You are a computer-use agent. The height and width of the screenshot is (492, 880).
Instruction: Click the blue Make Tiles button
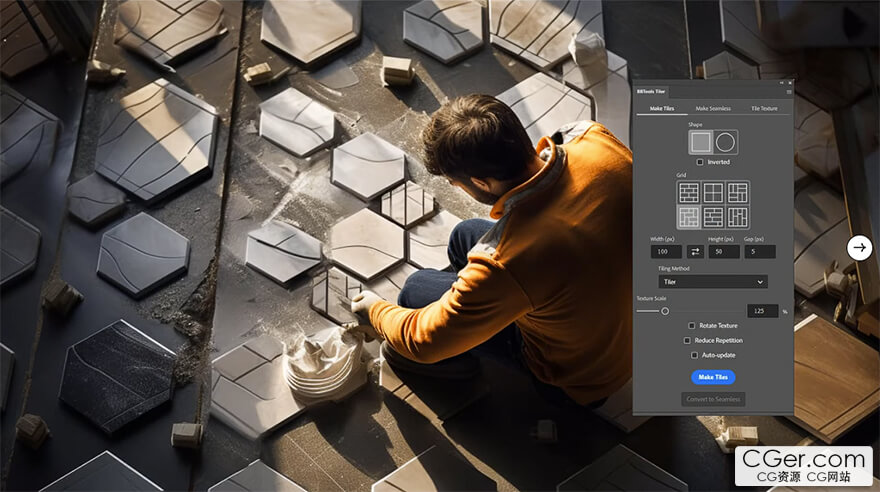pyautogui.click(x=713, y=377)
